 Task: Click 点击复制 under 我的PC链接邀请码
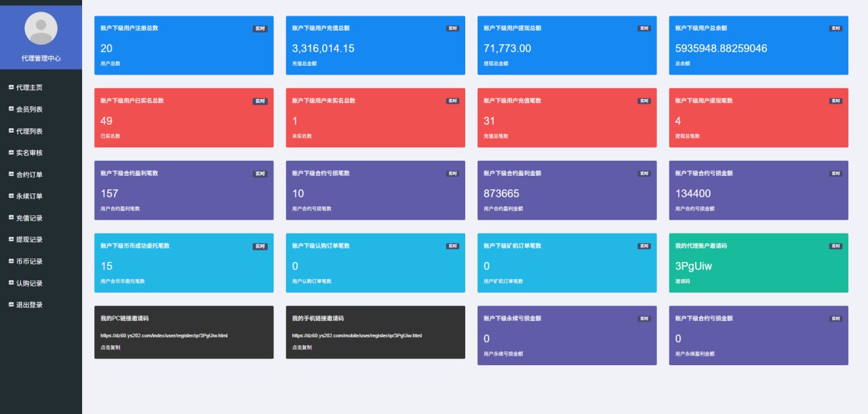point(111,347)
